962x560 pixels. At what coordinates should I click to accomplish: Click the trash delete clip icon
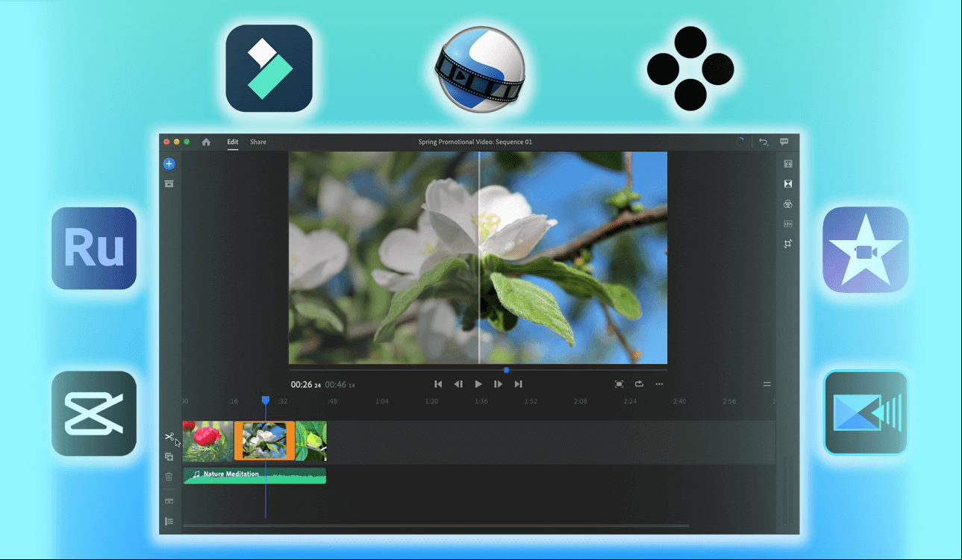(169, 476)
